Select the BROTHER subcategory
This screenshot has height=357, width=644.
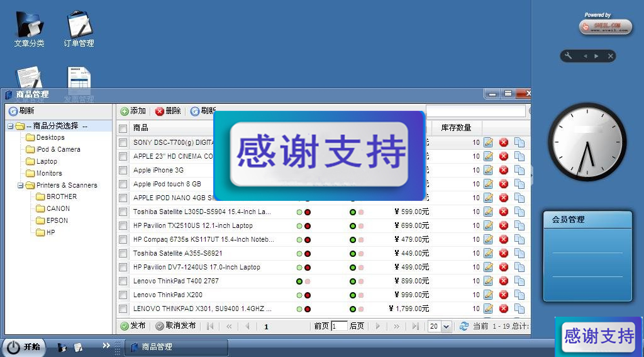tap(62, 196)
